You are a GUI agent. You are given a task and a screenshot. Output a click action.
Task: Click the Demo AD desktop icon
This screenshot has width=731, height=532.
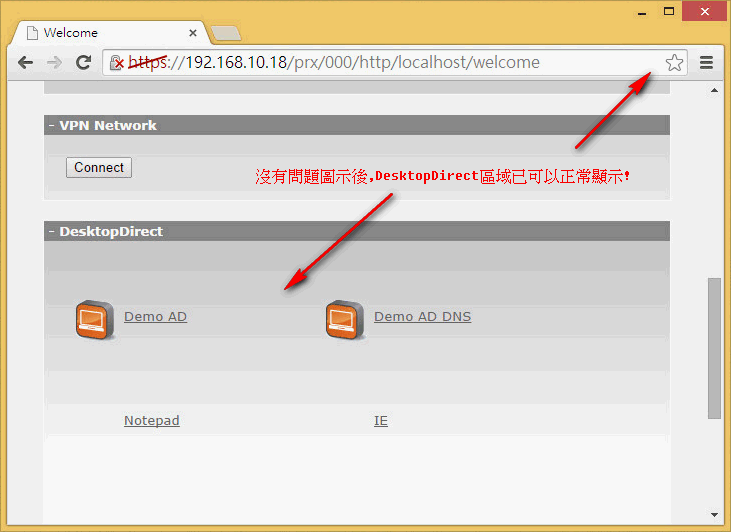95,320
